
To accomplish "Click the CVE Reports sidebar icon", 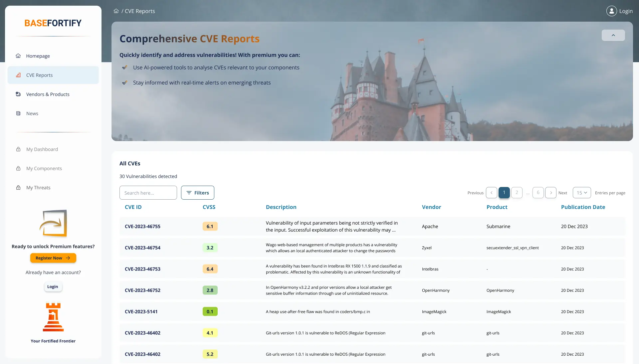I will pos(18,75).
